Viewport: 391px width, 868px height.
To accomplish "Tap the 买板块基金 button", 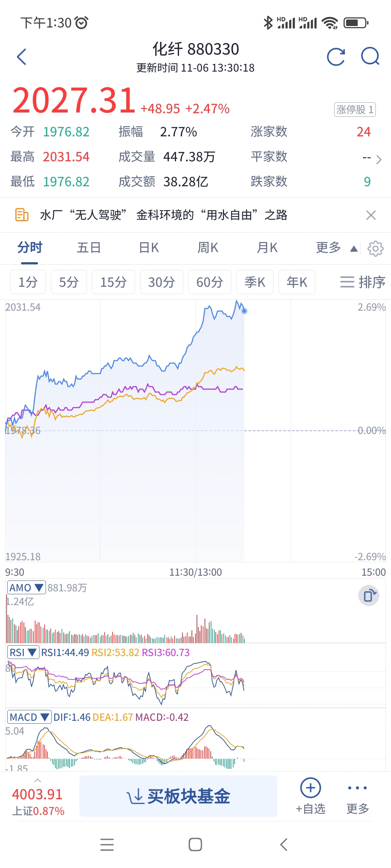I will [x=178, y=796].
